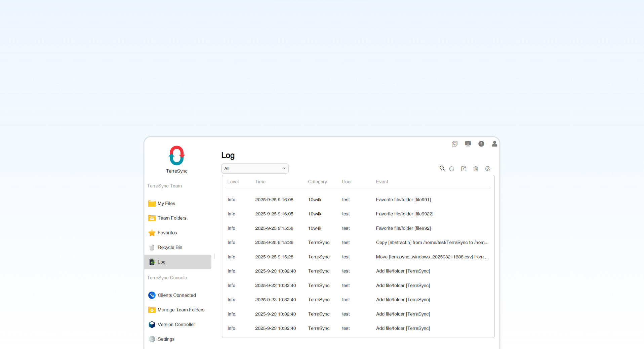Click the download client monitor icon

click(468, 144)
